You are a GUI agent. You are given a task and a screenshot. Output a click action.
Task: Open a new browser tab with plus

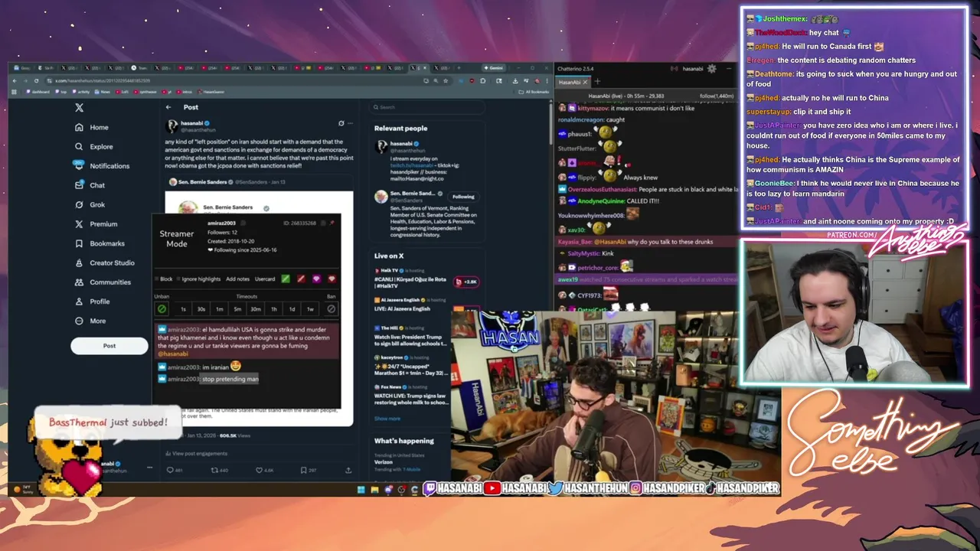tap(459, 67)
